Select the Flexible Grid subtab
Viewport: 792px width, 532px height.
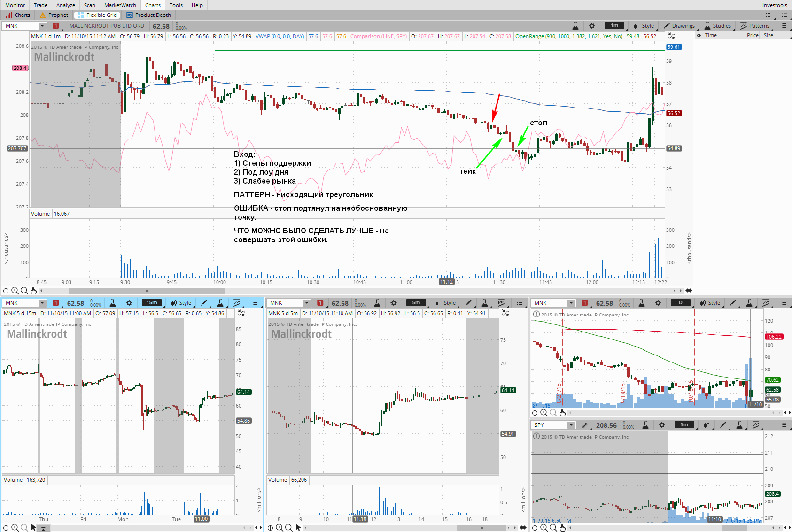[x=97, y=15]
